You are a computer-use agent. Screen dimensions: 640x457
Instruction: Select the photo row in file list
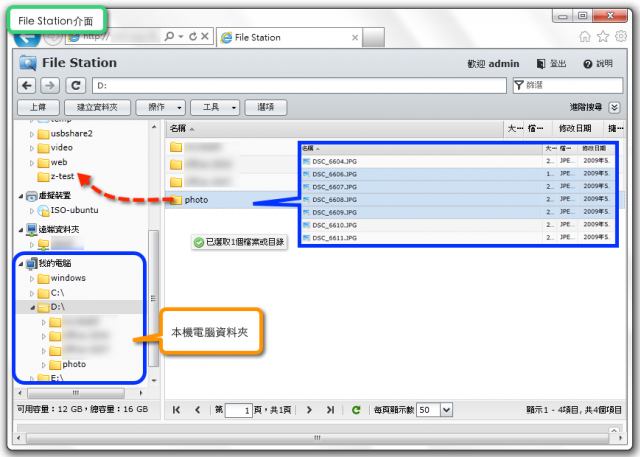point(232,200)
